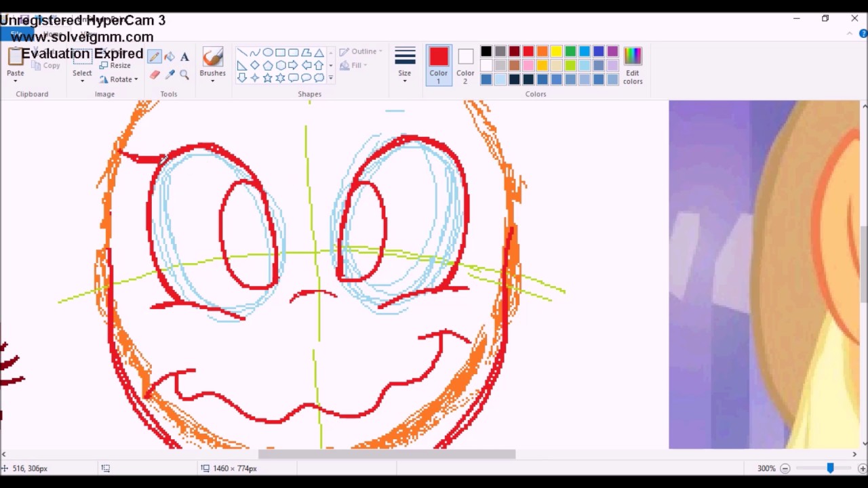The image size is (868, 488).
Task: Click the zoom out minus button
Action: tap(785, 468)
